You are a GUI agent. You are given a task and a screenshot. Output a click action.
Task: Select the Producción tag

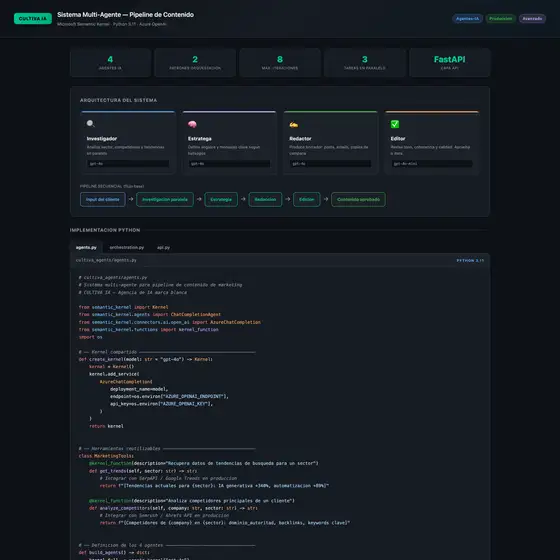[x=500, y=19]
